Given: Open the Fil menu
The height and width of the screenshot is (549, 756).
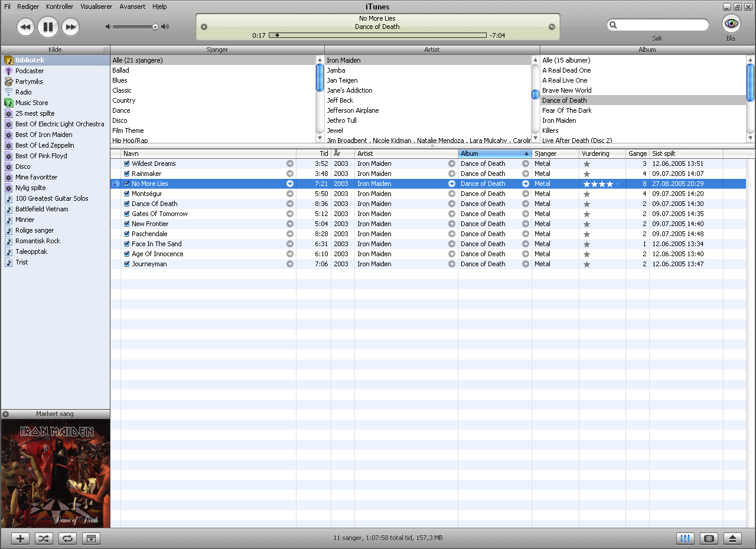Looking at the screenshot, I should 7,6.
